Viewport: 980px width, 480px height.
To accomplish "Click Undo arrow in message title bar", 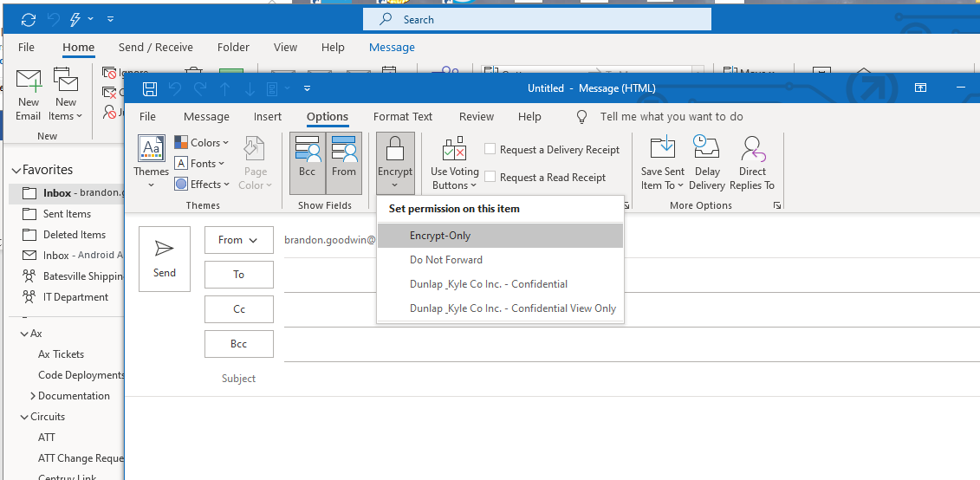I will (175, 88).
